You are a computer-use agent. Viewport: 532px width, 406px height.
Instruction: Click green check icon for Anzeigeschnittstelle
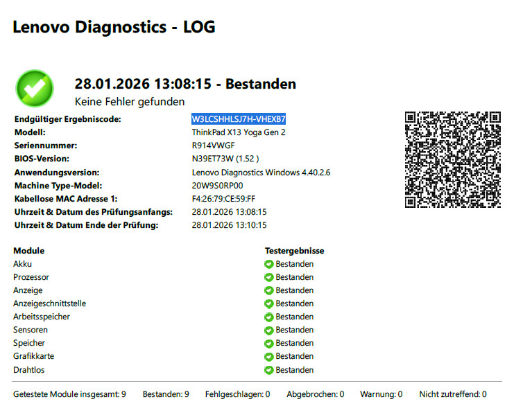[x=269, y=304]
